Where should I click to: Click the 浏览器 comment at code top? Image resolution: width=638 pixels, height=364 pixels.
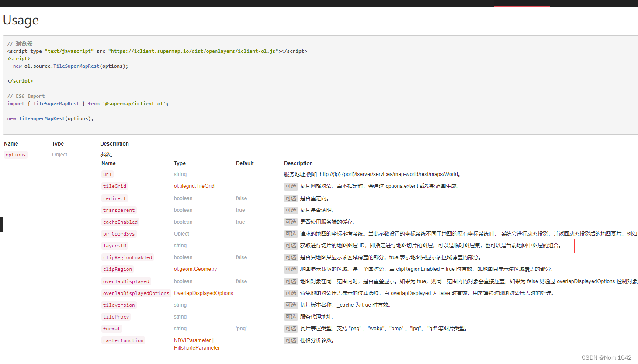[20, 44]
